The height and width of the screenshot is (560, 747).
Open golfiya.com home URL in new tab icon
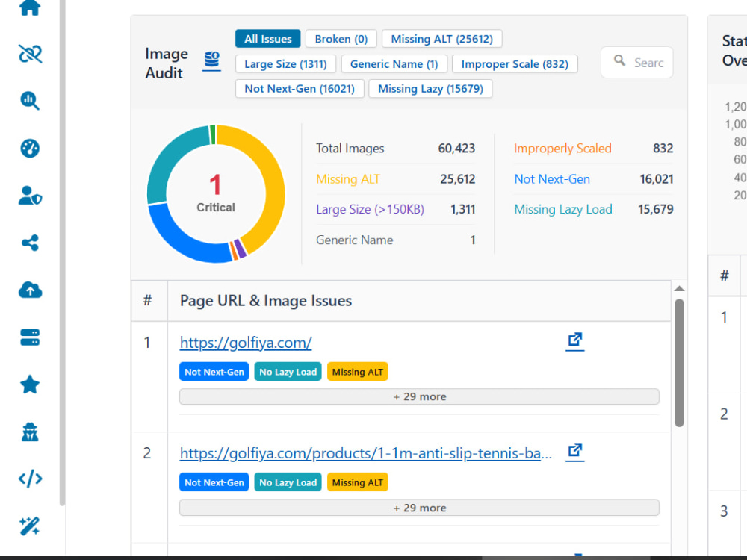(x=575, y=341)
